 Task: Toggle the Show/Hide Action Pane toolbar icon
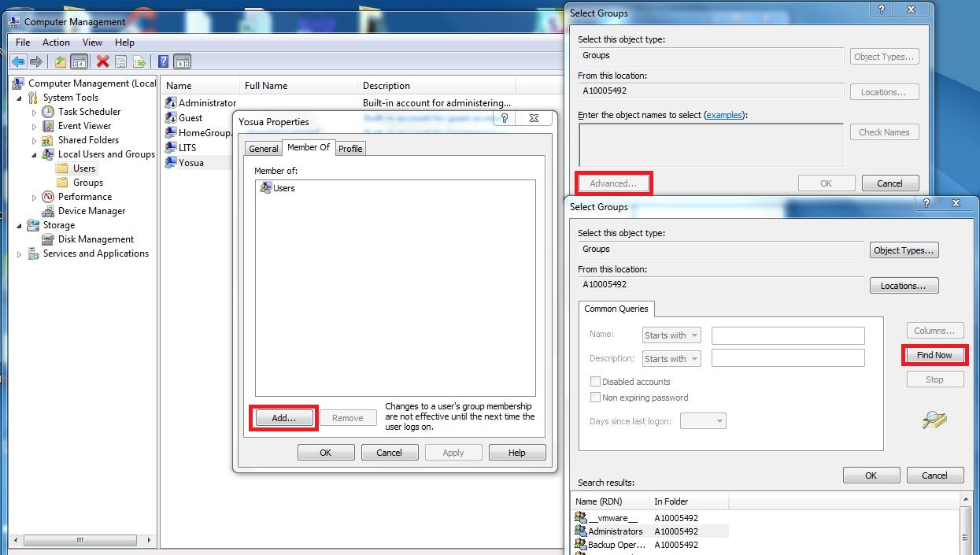182,61
